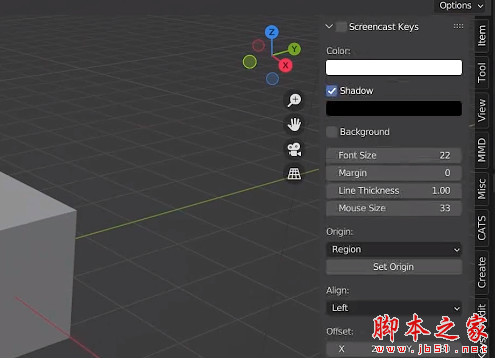Click the Z axis on navigation gizmo
Screen dimensions: 499x360
[272, 32]
